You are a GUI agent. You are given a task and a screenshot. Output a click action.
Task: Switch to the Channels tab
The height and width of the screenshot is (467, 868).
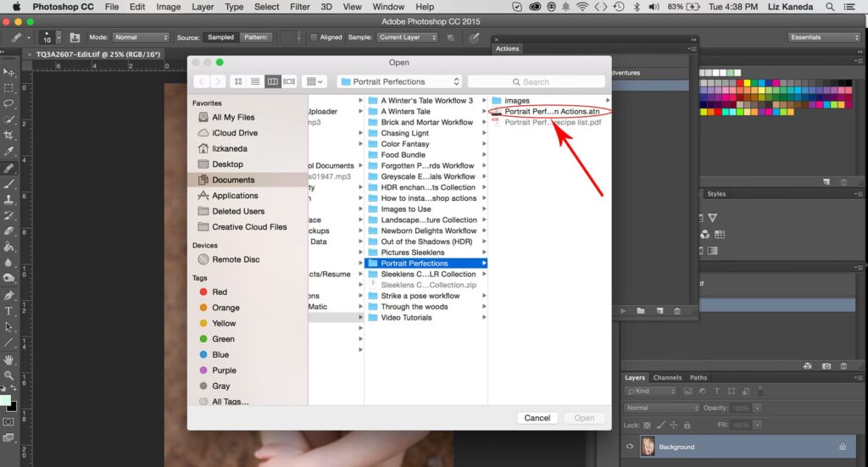click(667, 377)
